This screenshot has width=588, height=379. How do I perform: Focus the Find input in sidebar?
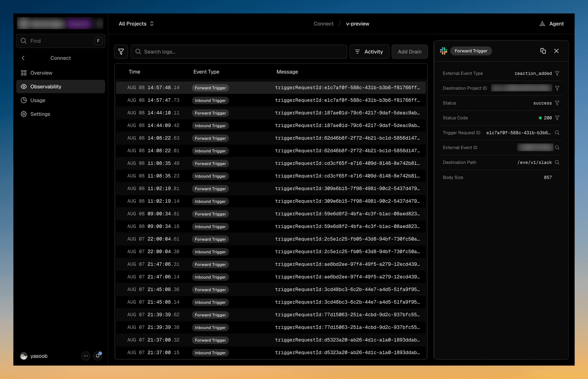point(61,41)
